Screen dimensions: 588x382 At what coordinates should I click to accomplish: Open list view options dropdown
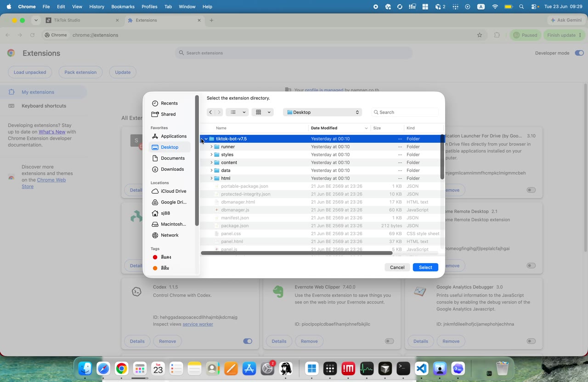click(x=237, y=112)
